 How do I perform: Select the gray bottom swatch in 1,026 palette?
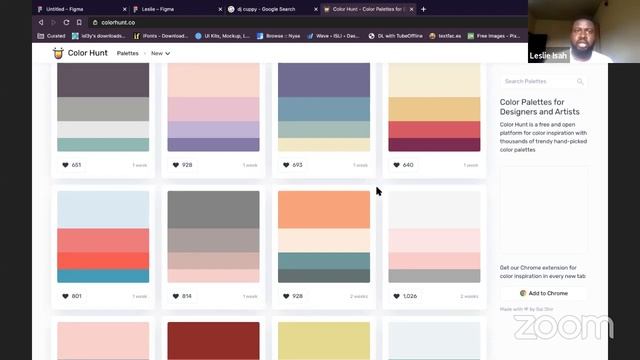click(434, 276)
